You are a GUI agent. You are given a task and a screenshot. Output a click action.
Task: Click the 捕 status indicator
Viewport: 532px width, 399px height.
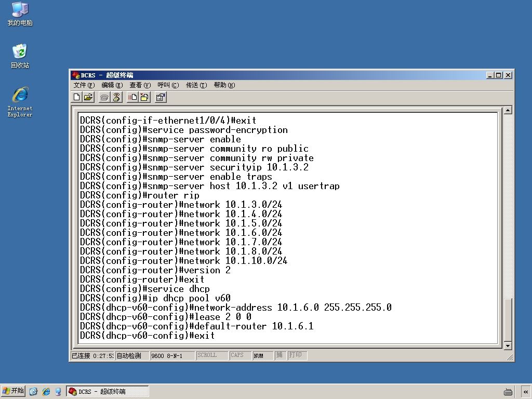pos(280,355)
